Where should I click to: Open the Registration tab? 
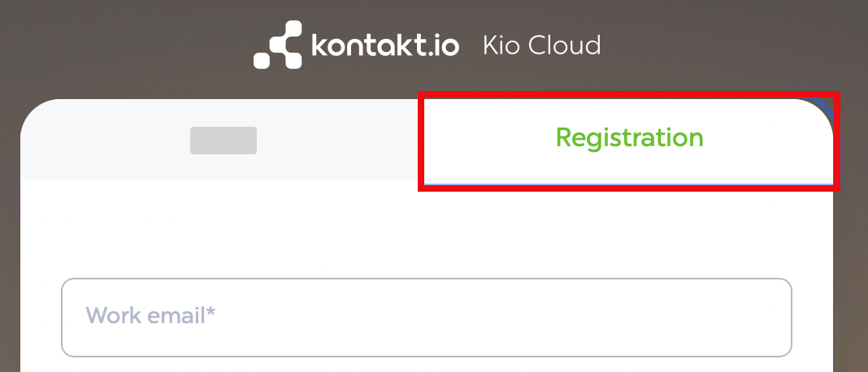629,139
